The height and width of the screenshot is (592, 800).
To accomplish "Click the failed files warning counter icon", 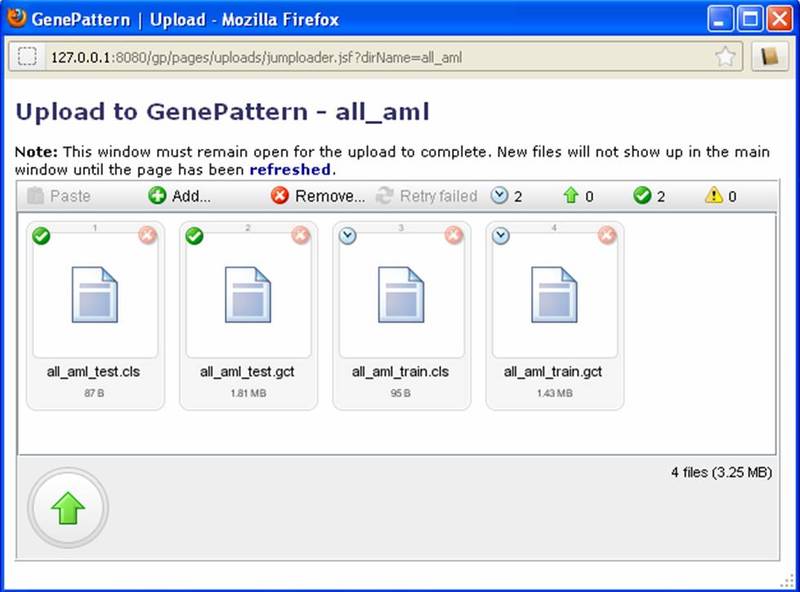I will tap(714, 195).
